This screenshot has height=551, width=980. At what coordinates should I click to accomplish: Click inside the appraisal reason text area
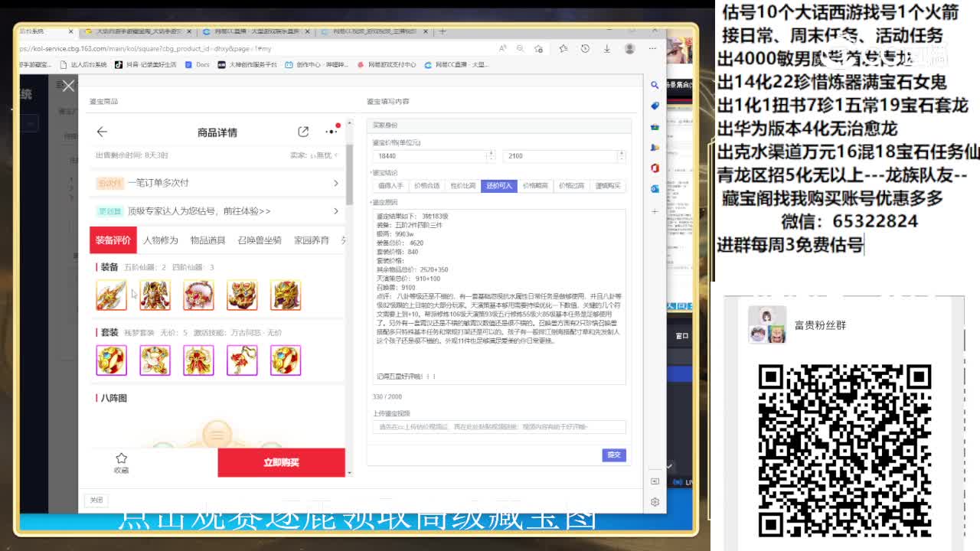[499, 296]
